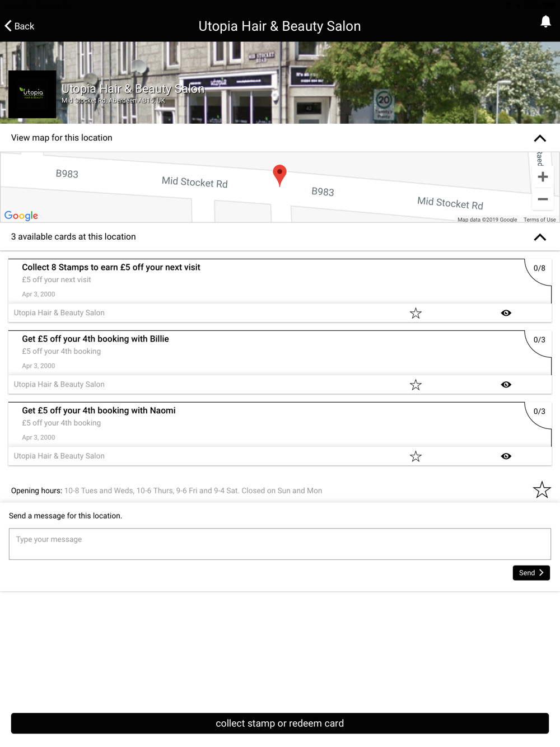Collapse the available cards section
The width and height of the screenshot is (560, 747).
pyautogui.click(x=540, y=237)
